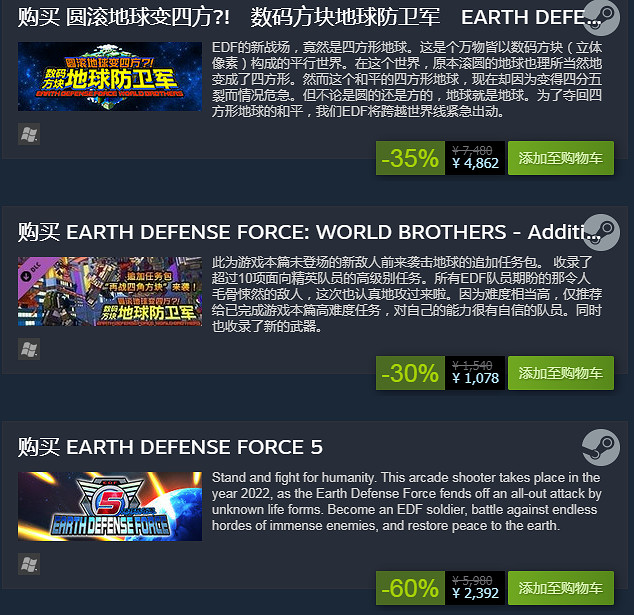The image size is (634, 615).
Task: Click the WORLD BROTHERS - Additi... purchase title
Action: click(x=309, y=232)
